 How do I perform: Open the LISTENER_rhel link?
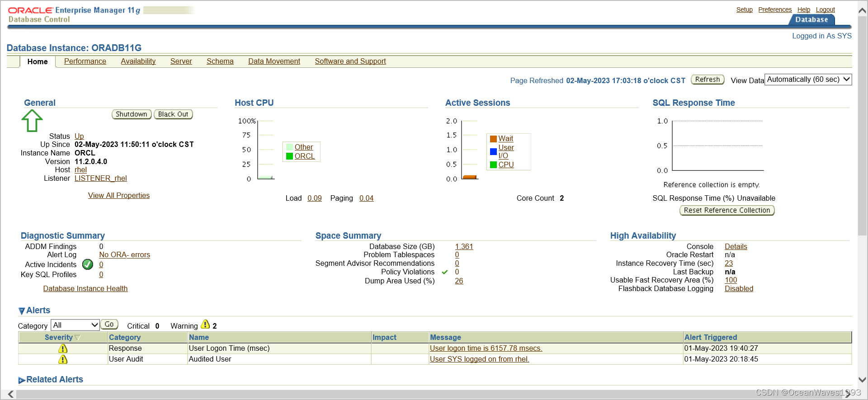(x=101, y=179)
